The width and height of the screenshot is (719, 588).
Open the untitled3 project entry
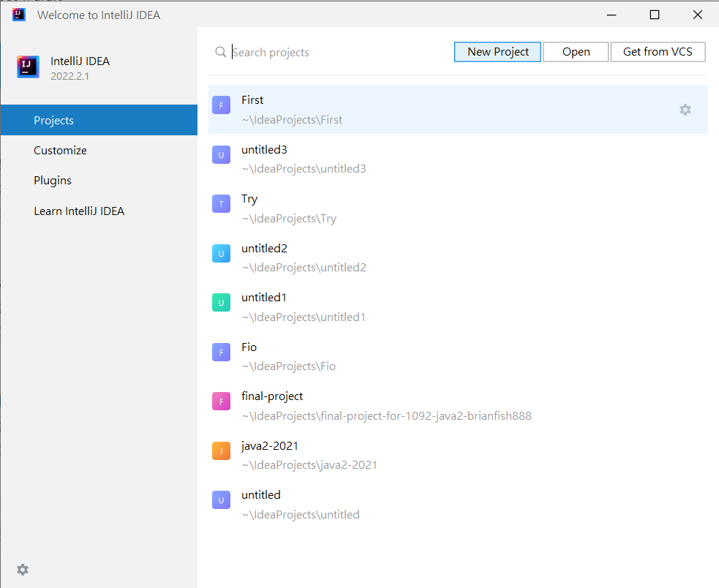(458, 159)
